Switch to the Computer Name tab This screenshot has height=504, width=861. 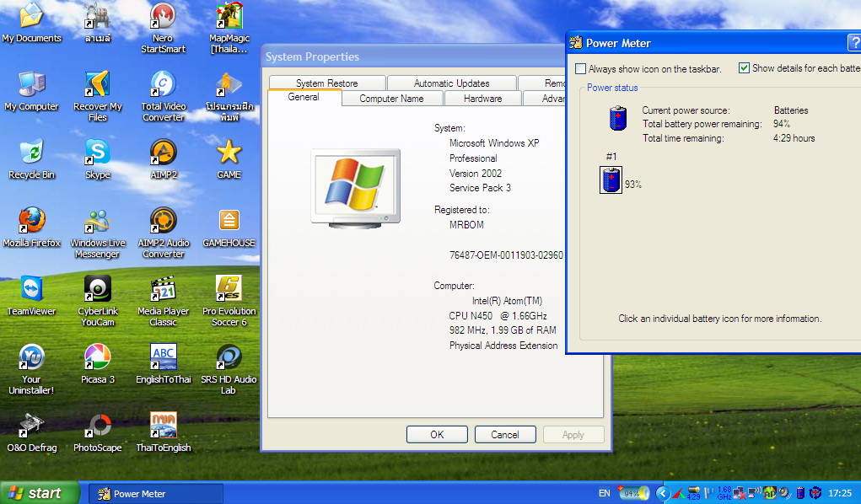[391, 99]
